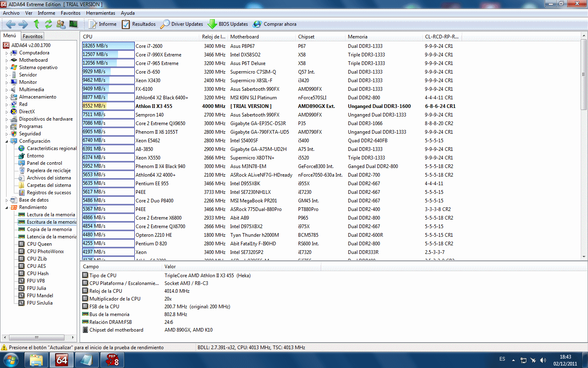Click the green up-level arrow icon

(x=36, y=24)
